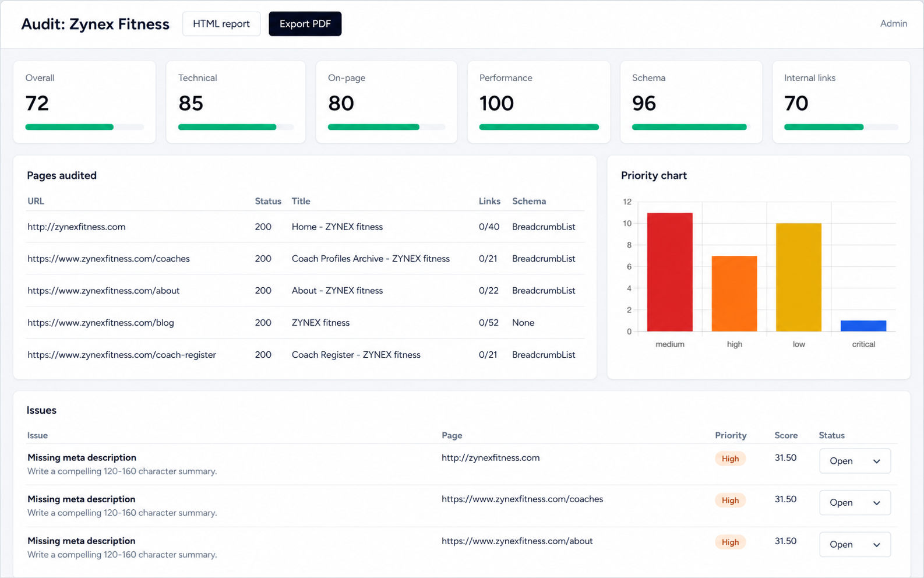Click the /coach-register URL in Pages audited
This screenshot has height=578, width=924.
122,355
